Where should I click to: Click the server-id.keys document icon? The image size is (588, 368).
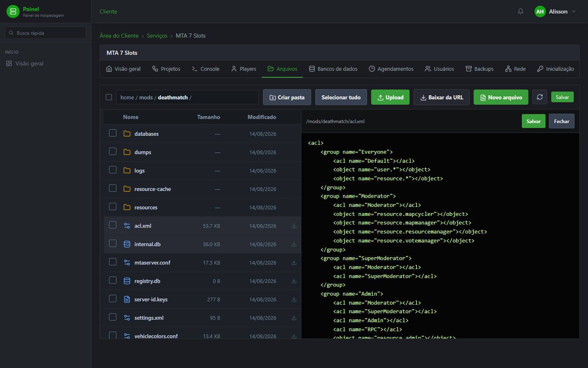[x=127, y=299]
